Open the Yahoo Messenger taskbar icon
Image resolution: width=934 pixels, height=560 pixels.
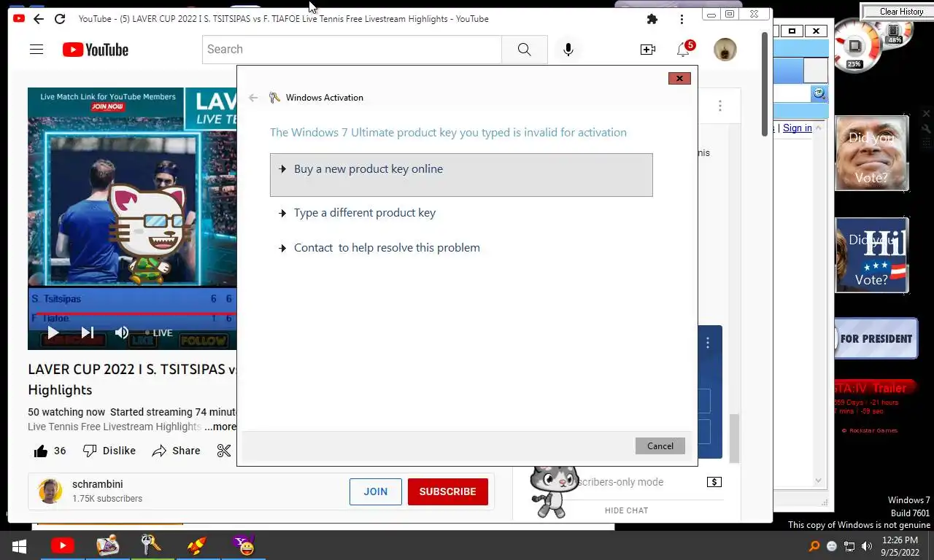[x=243, y=545]
